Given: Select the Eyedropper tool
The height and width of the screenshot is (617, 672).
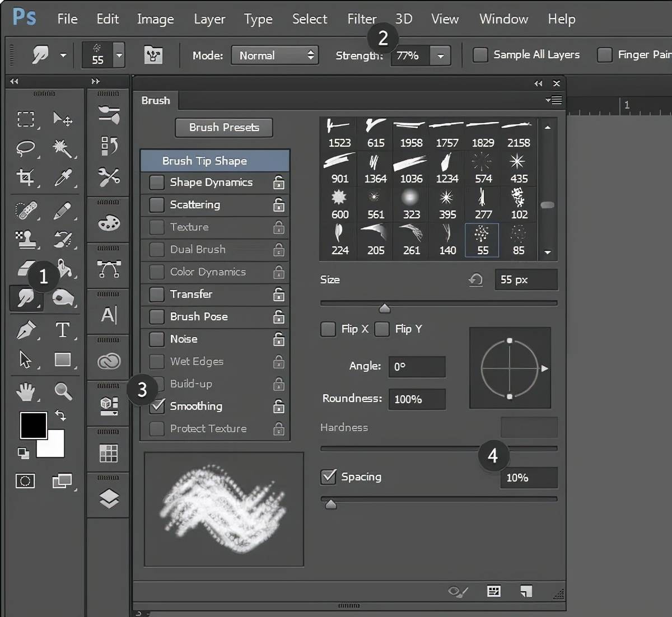Looking at the screenshot, I should pyautogui.click(x=62, y=177).
